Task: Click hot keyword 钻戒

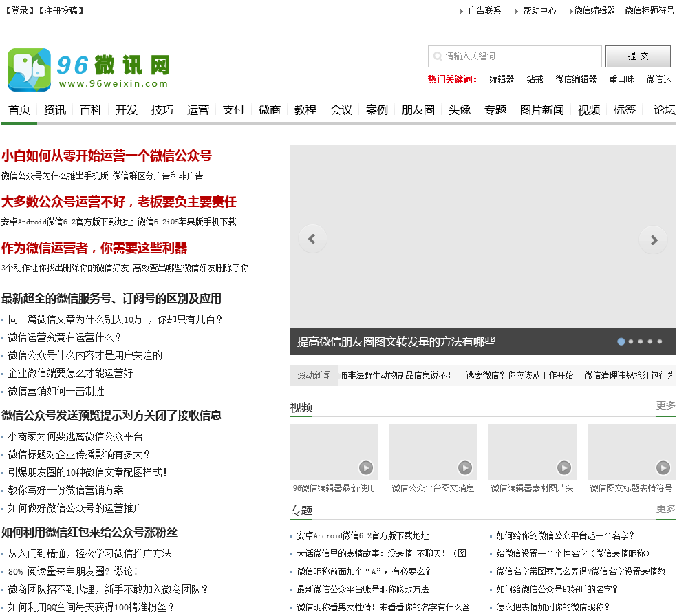Action: pos(535,79)
